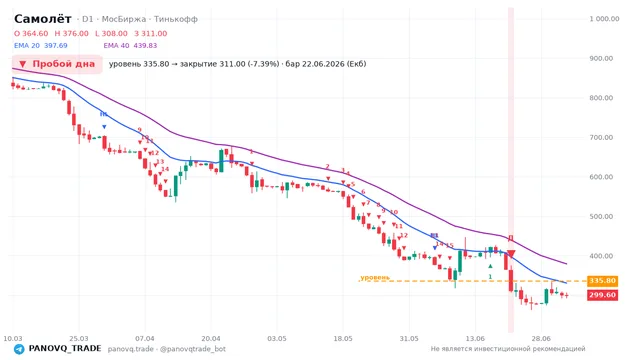Click the уровень 335.80 → закрытие 311.00 description

click(237, 64)
